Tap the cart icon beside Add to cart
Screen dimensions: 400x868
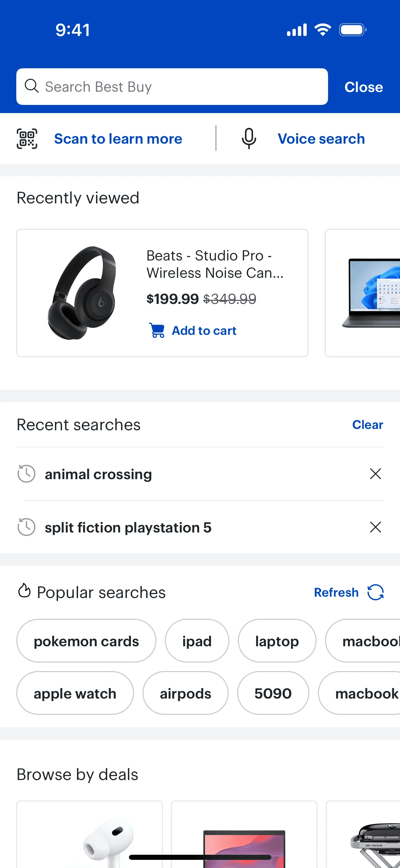pyautogui.click(x=157, y=330)
